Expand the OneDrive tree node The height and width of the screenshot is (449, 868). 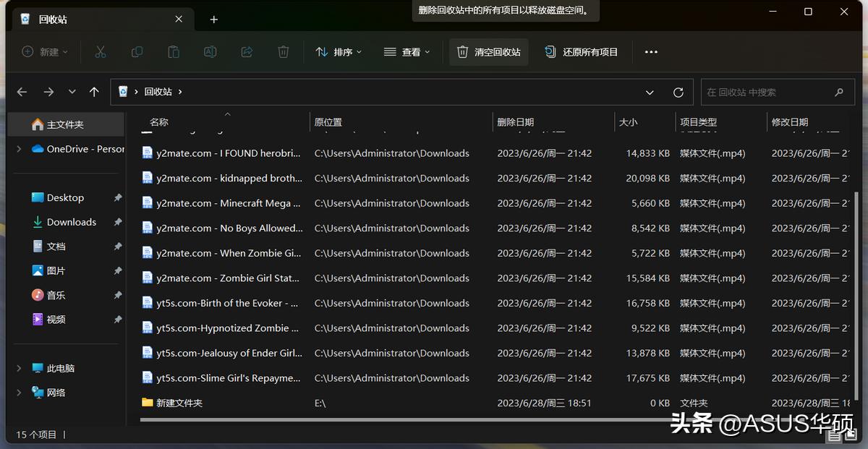(x=19, y=149)
